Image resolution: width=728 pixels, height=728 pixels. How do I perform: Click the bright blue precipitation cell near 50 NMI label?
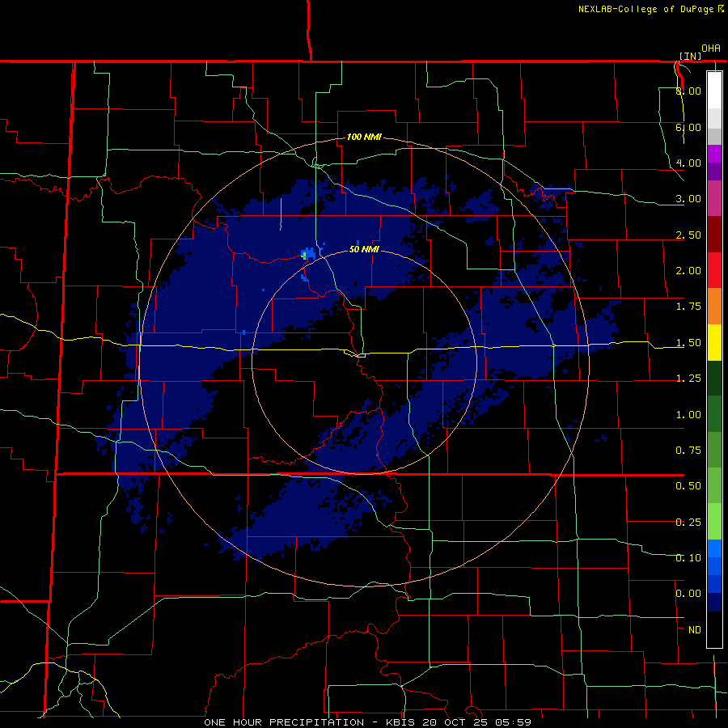308,253
